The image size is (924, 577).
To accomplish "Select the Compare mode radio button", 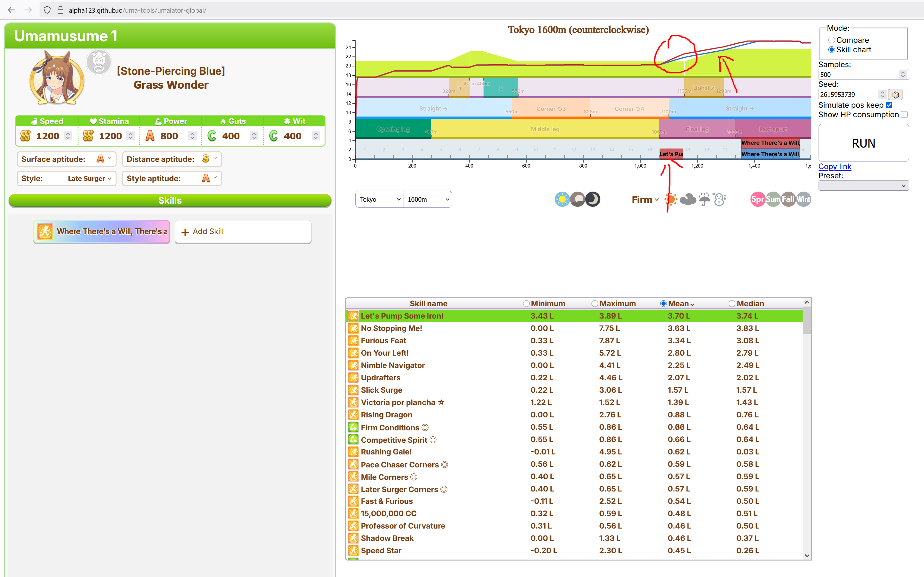I will pyautogui.click(x=831, y=40).
